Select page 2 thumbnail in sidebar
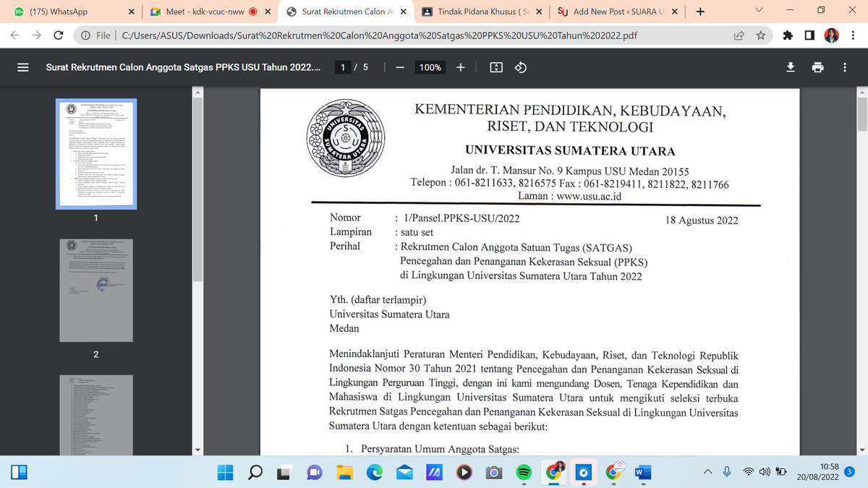Image resolution: width=868 pixels, height=488 pixels. (x=95, y=289)
